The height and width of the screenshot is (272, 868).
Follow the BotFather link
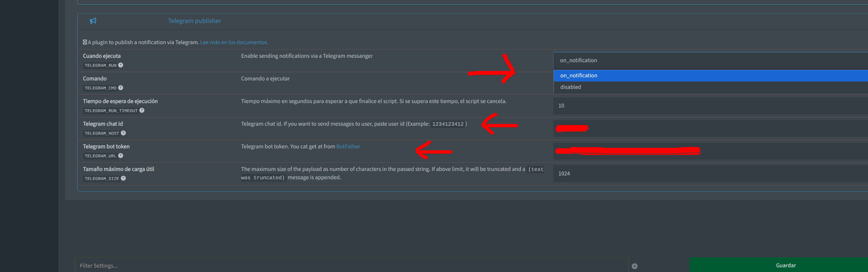348,146
